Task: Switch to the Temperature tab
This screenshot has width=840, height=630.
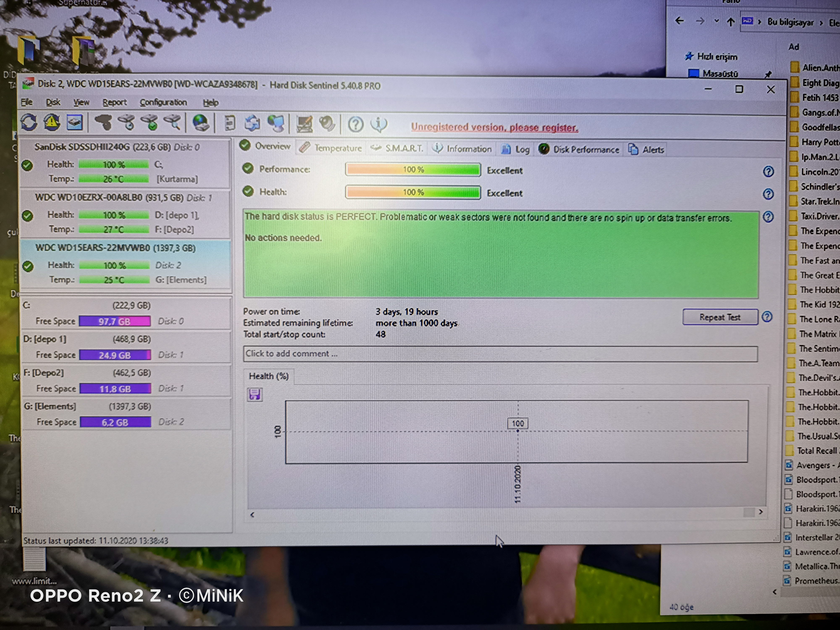Action: (x=330, y=148)
